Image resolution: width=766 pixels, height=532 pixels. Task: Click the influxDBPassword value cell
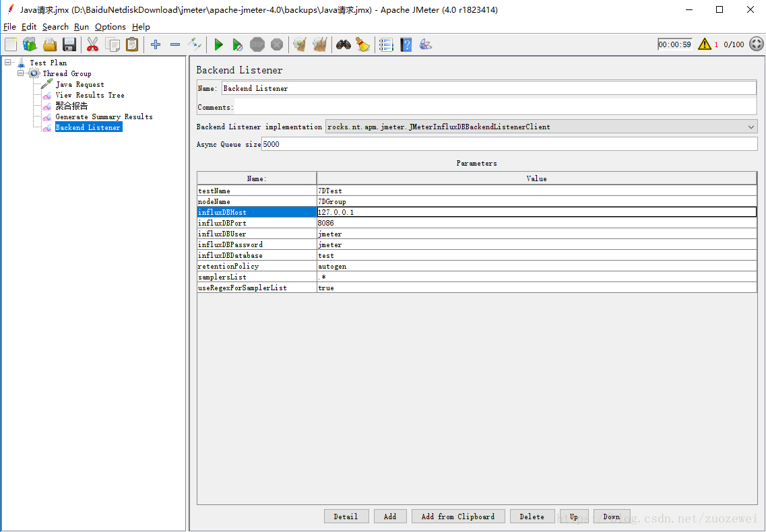tap(536, 244)
